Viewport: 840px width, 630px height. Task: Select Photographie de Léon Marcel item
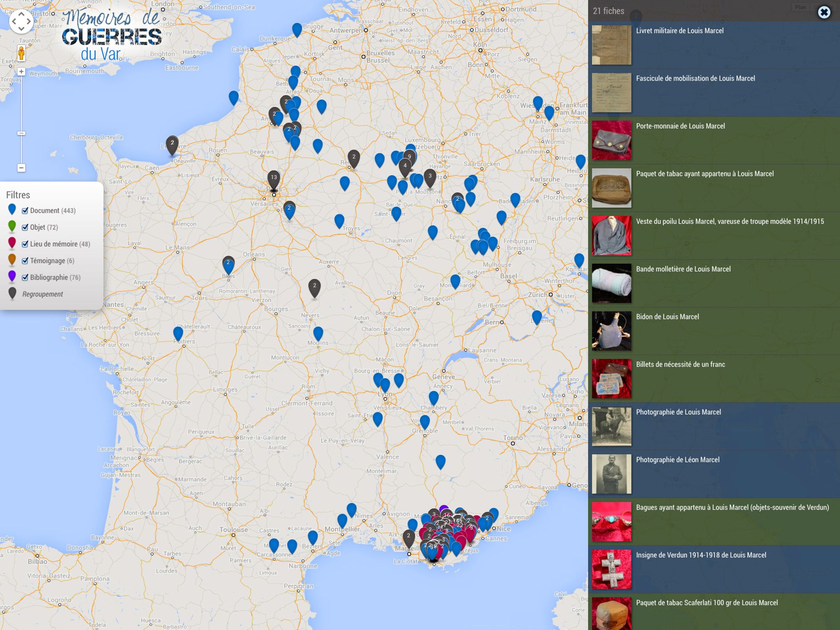677,460
